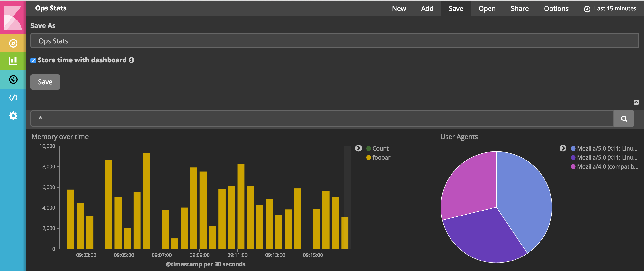The image size is (644, 271).
Task: Open the Discover compass icon
Action: 13,43
